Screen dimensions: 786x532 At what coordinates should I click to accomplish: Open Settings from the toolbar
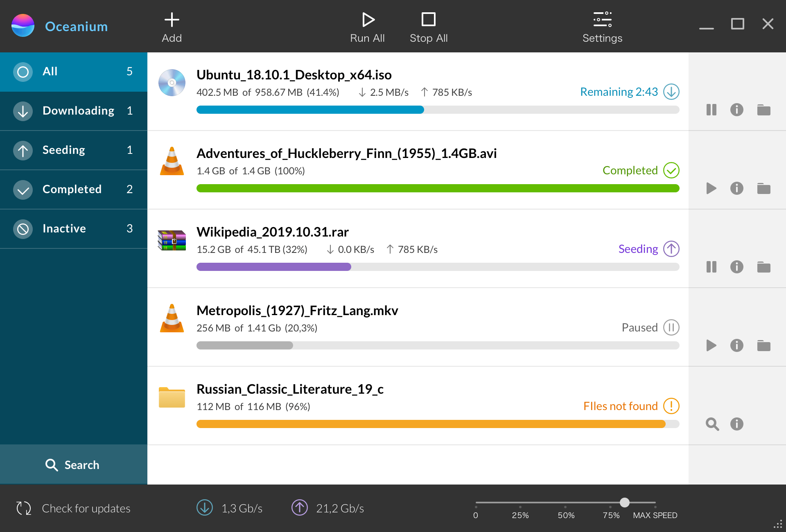coord(602,27)
